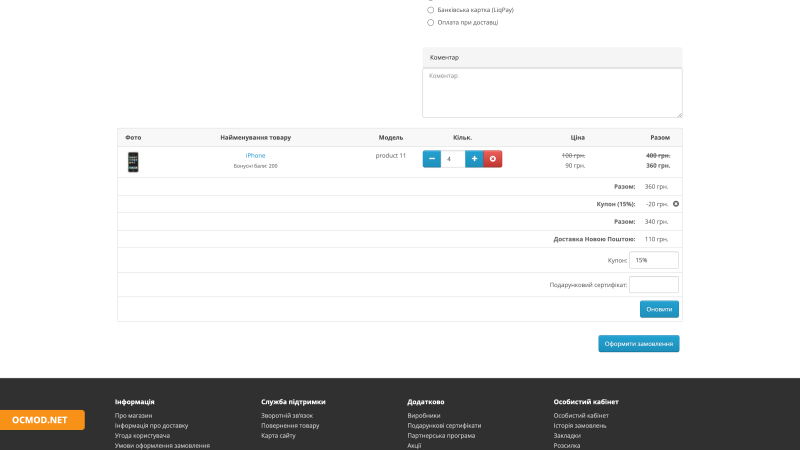Image resolution: width=800 pixels, height=450 pixels.
Task: Click the -20 грн. coupon discount value
Action: pyautogui.click(x=657, y=204)
